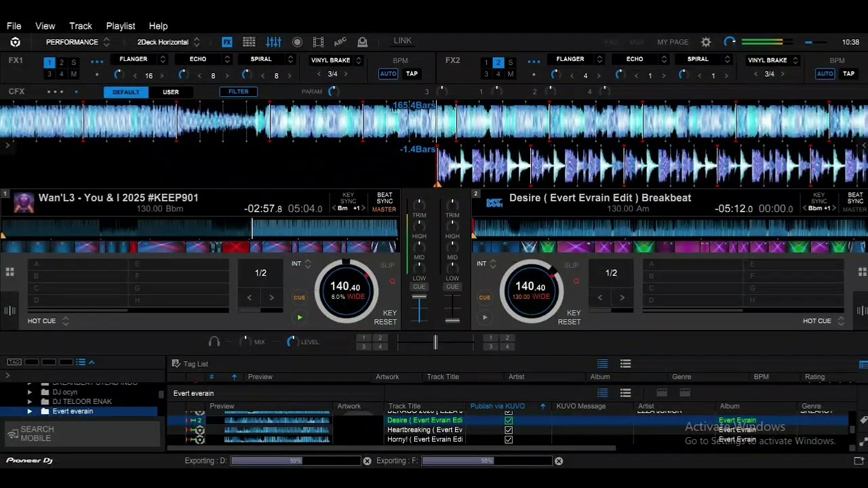
Task: Click the recording panel icon
Action: [x=297, y=42]
